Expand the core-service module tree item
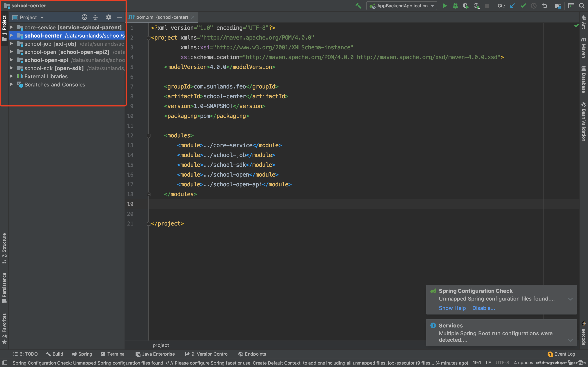Screen dimensions: 588x367 (x=11, y=28)
